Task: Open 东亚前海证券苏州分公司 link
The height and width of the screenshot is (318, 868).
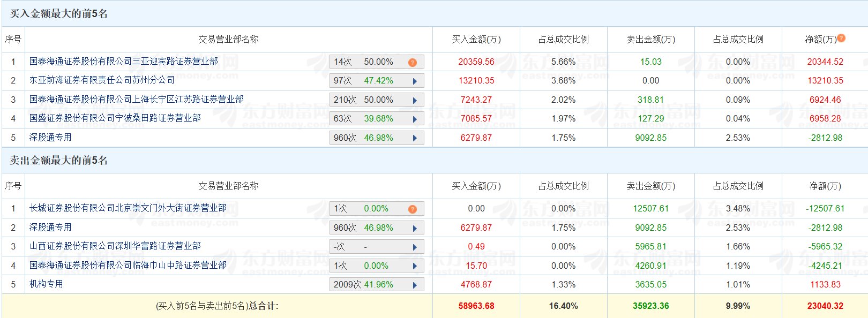Action: [102, 80]
